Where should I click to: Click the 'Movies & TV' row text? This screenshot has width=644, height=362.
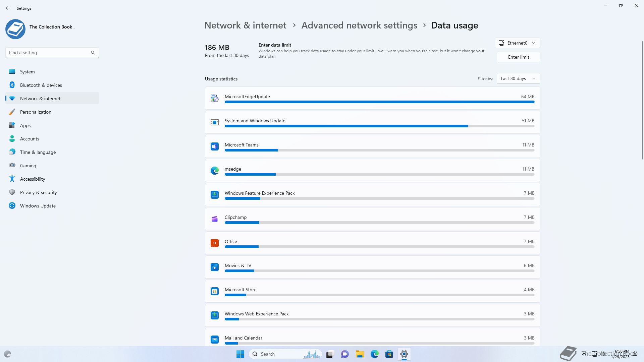(x=238, y=265)
